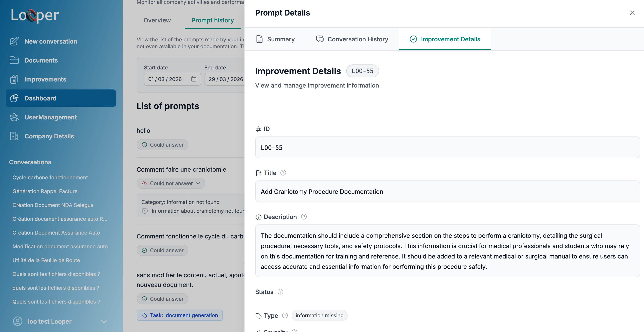Click the ID field showing L00-55
Screen dimensions: 644x332
click(x=447, y=147)
